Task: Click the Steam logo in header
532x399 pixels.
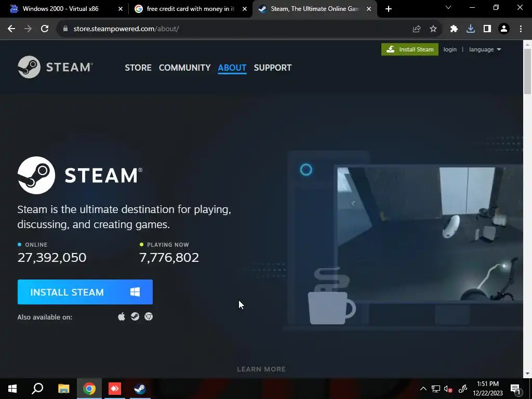Action: (55, 67)
